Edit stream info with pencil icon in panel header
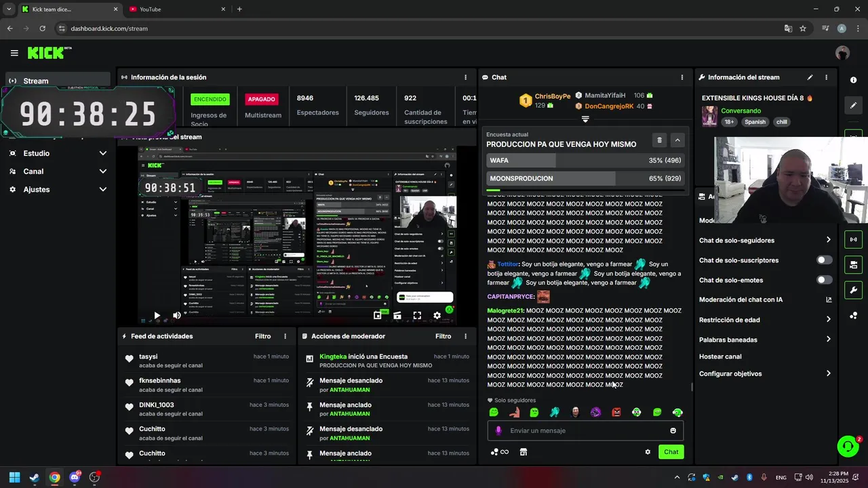This screenshot has width=868, height=488. tap(810, 77)
